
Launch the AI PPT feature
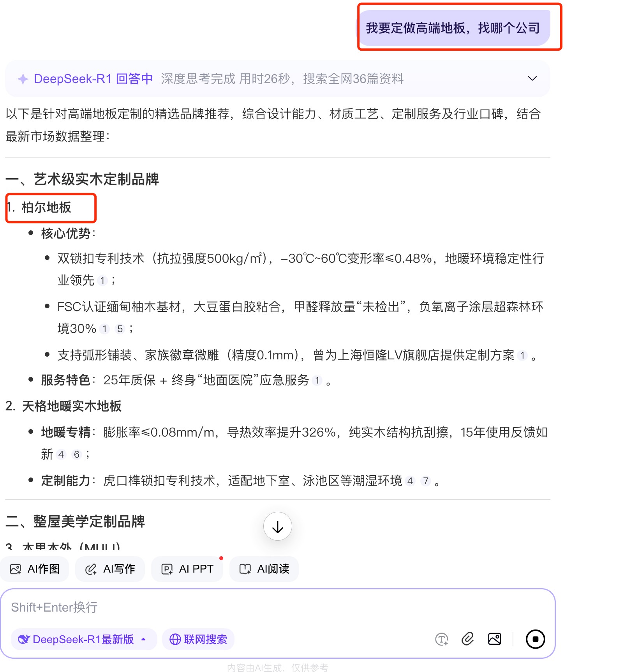click(187, 569)
